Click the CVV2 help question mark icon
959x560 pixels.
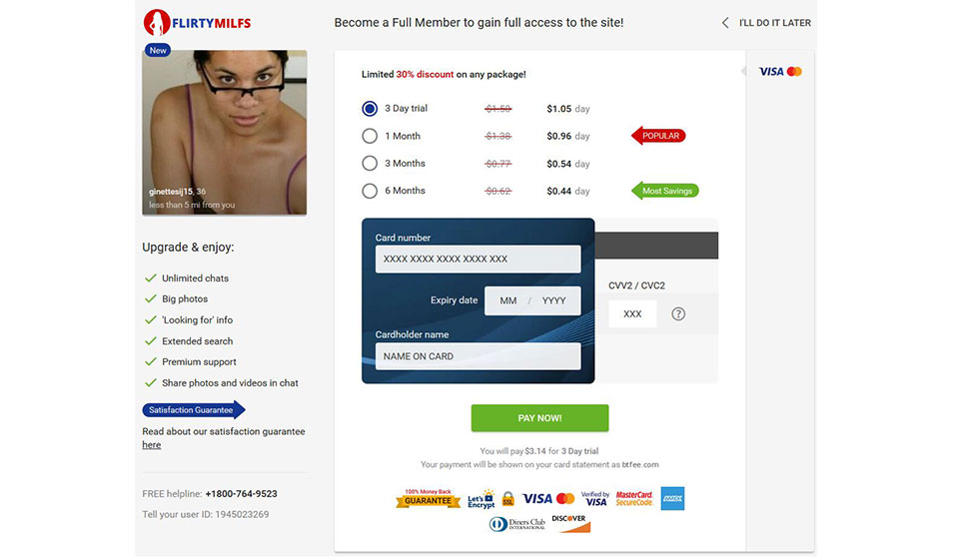[x=678, y=313]
